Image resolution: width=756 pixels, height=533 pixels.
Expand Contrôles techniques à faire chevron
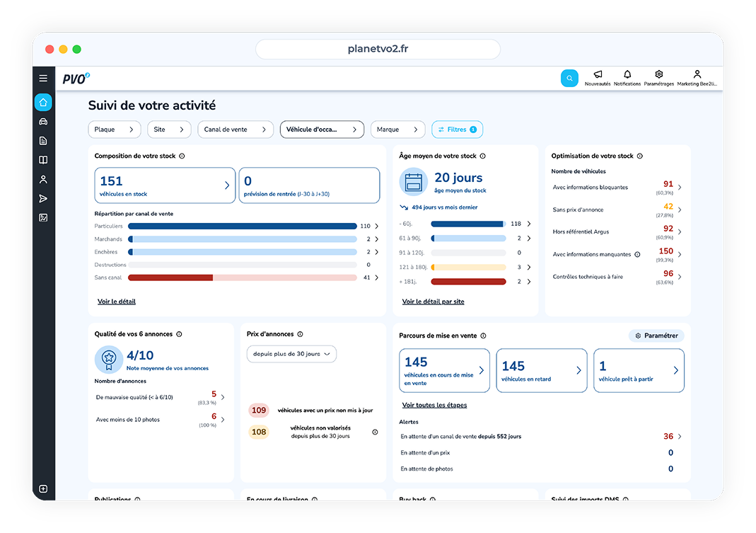click(x=680, y=277)
